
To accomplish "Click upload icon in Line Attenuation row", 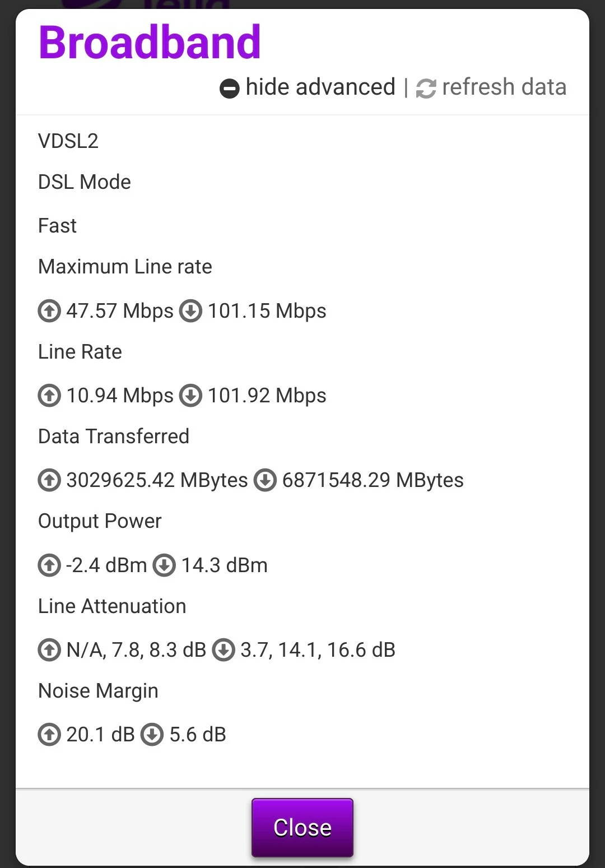I will (49, 650).
